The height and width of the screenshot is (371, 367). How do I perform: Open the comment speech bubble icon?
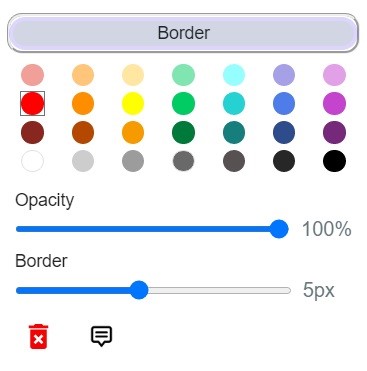(x=101, y=336)
